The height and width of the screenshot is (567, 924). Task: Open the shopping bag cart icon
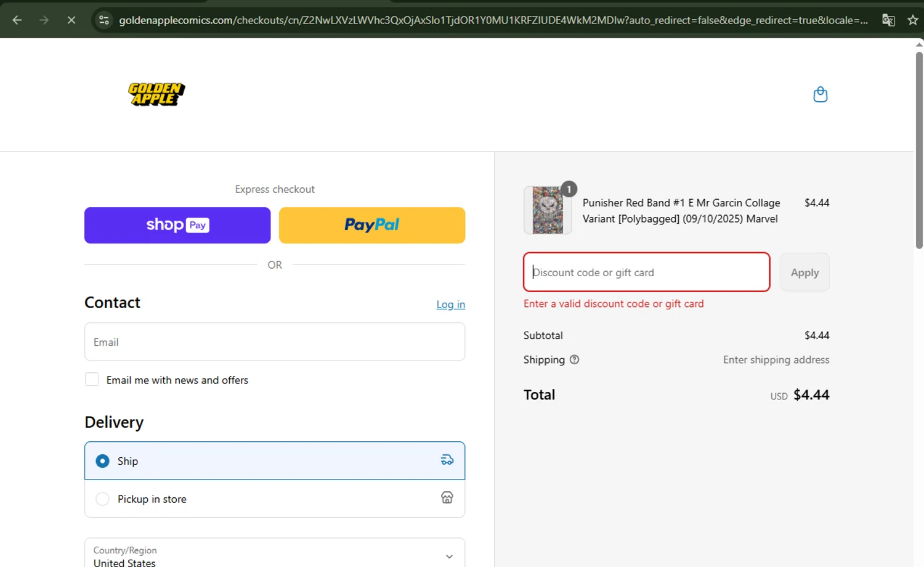[x=821, y=94]
